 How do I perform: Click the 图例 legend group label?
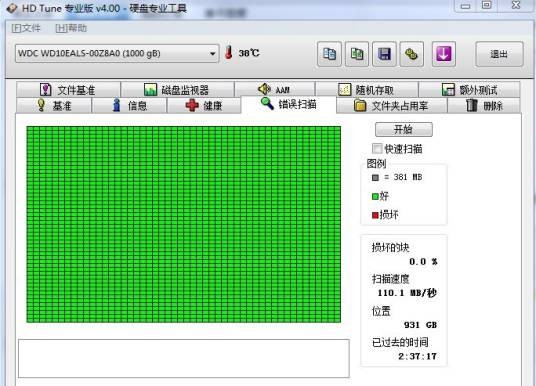376,164
